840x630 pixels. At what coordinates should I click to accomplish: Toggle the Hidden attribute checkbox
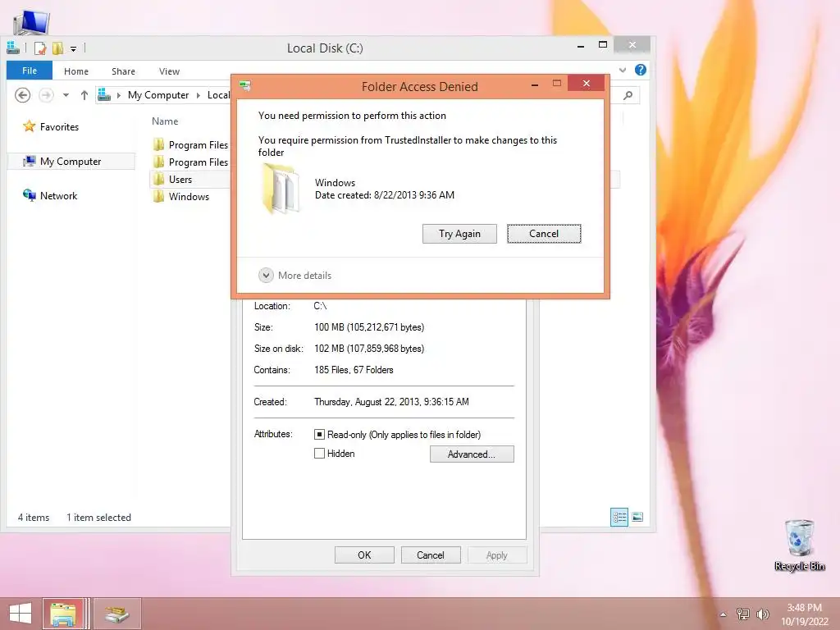click(319, 453)
